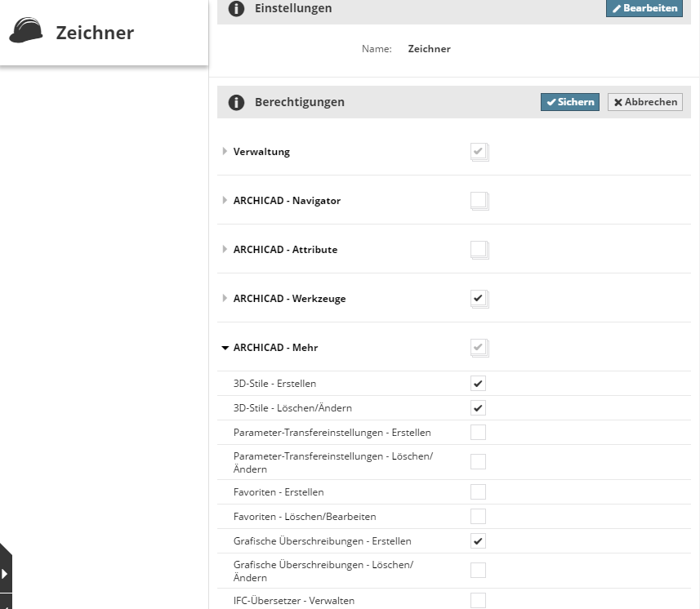This screenshot has width=700, height=609.
Task: Enable IFC-Übersetzer - Verwalten permission
Action: coord(478,600)
